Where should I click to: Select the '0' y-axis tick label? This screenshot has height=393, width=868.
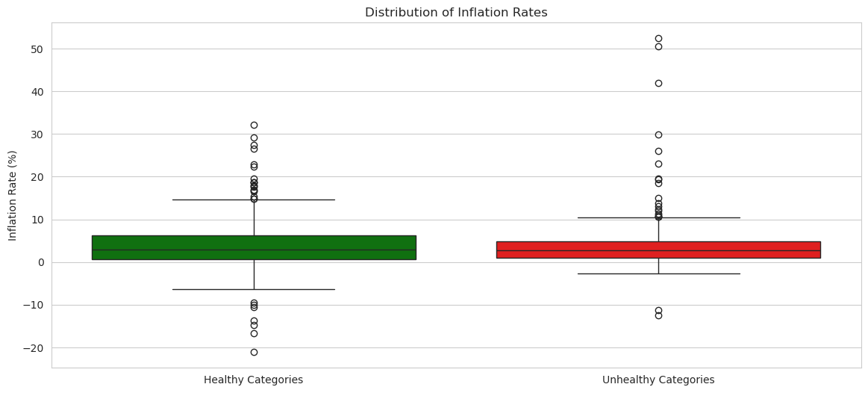pos(41,262)
